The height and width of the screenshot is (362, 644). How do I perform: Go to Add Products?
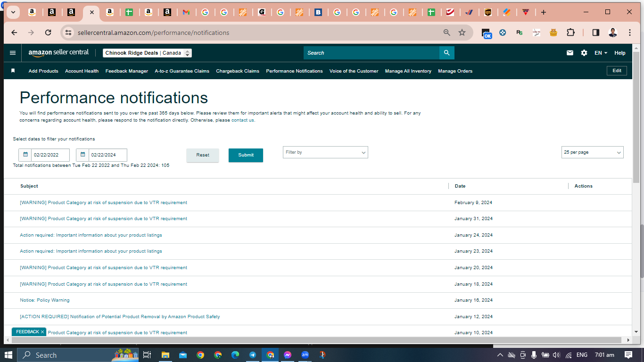click(43, 71)
